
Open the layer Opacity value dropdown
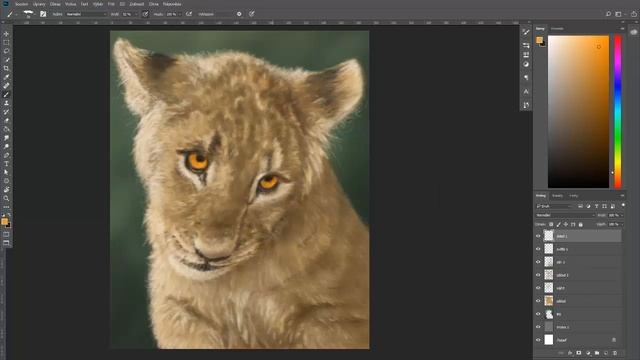(621, 215)
